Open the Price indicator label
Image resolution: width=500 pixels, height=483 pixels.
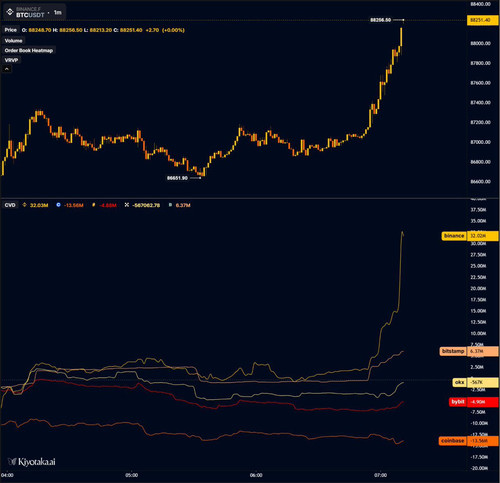click(11, 30)
